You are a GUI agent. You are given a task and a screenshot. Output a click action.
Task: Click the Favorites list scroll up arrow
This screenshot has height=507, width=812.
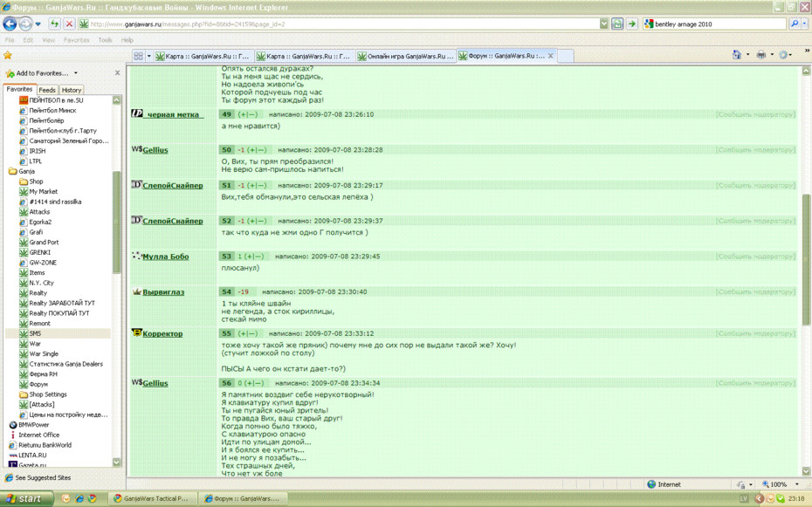coord(116,99)
